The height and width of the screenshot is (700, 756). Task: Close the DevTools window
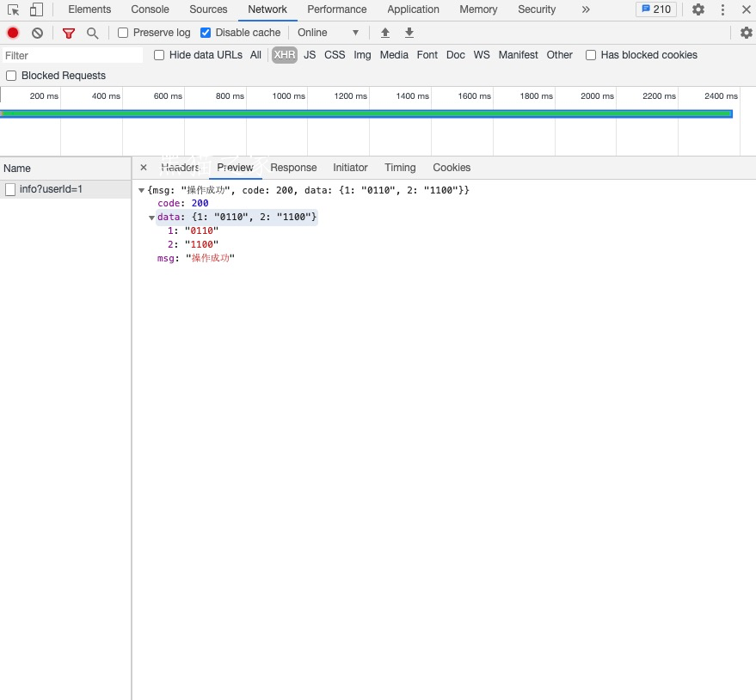click(x=746, y=9)
